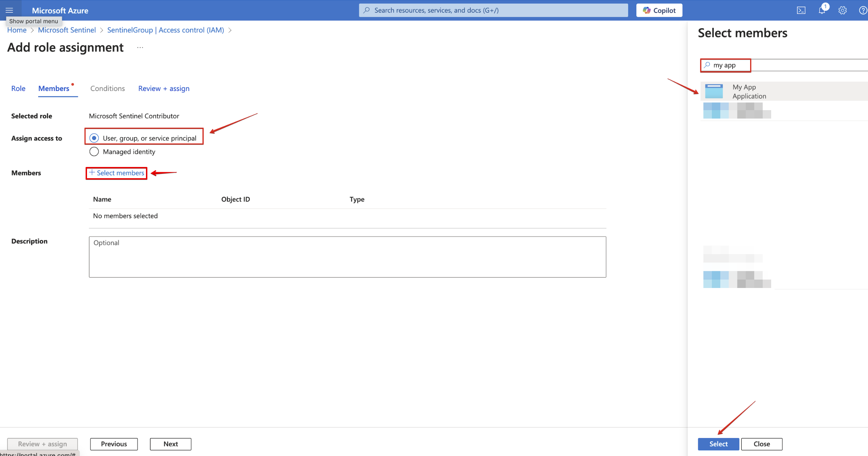Viewport: 868px width, 456px height.
Task: Click the help question mark icon
Action: click(x=862, y=10)
